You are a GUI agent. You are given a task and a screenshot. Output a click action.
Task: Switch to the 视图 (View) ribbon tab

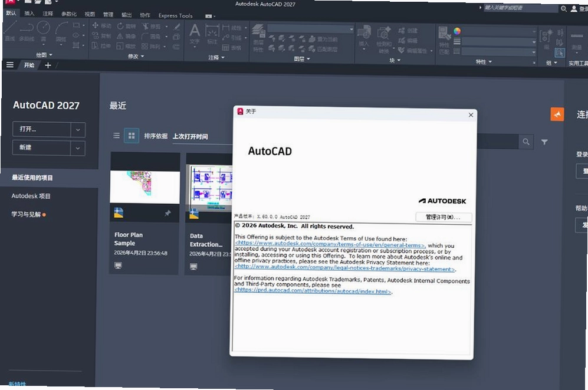(x=90, y=14)
